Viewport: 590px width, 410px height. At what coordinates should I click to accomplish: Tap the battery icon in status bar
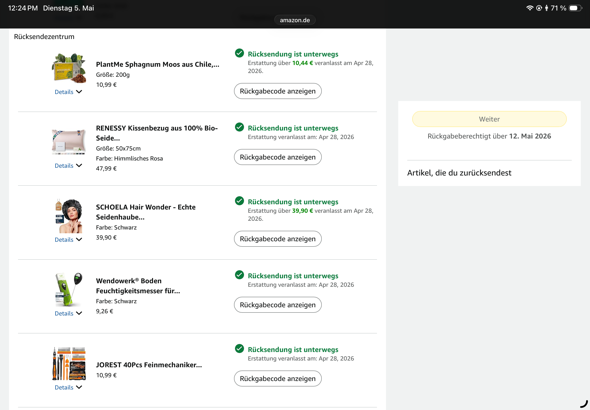coord(575,8)
